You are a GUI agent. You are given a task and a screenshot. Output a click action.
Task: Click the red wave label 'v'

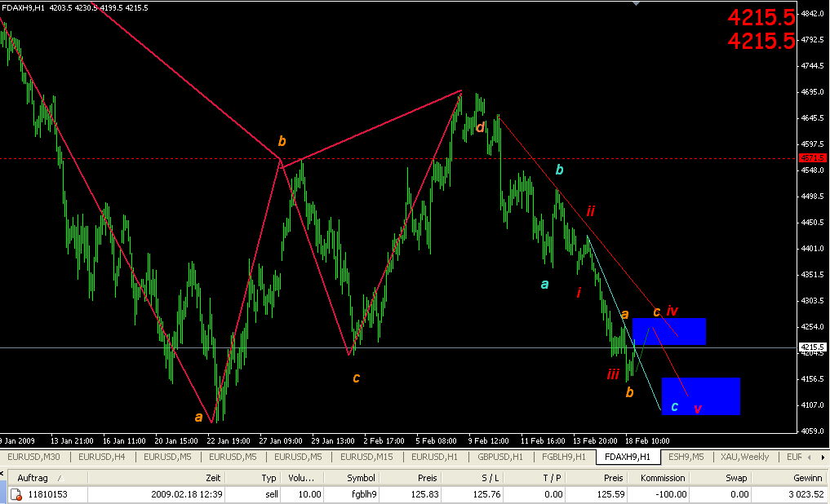tap(698, 409)
